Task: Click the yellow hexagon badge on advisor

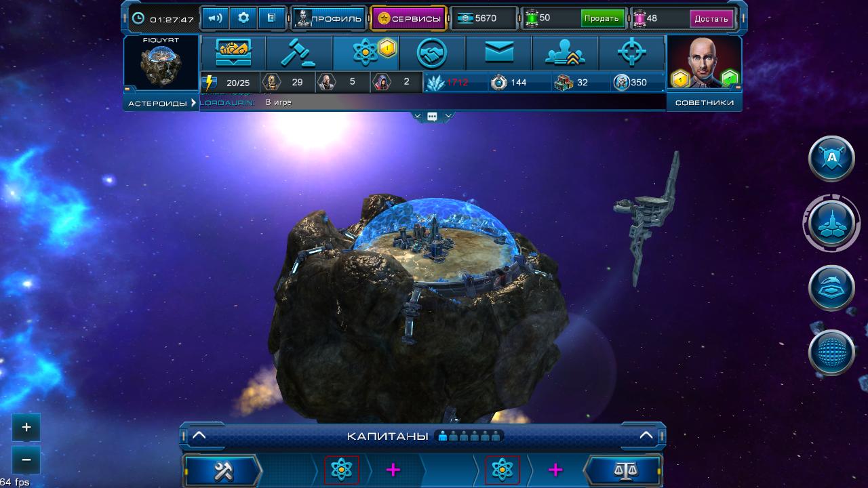Action: [x=680, y=79]
